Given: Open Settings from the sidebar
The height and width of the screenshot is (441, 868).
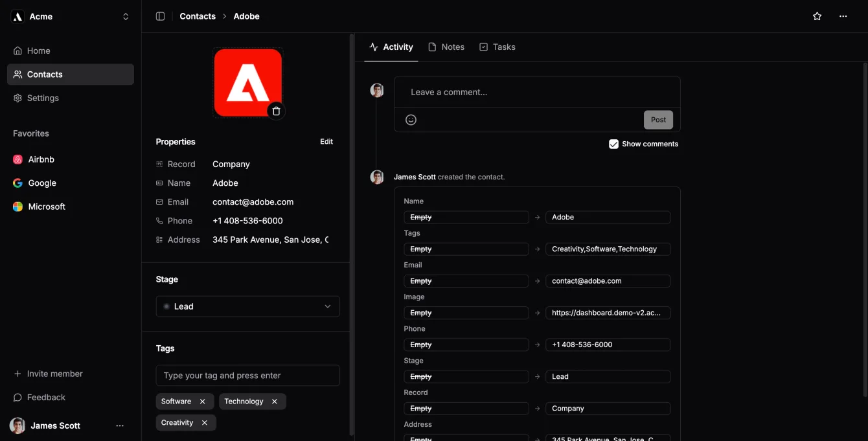Looking at the screenshot, I should coord(43,98).
